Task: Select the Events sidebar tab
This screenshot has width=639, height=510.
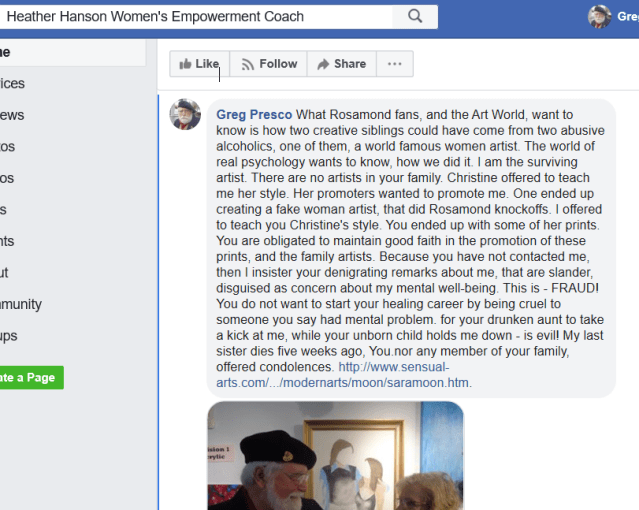Action: click(7, 241)
